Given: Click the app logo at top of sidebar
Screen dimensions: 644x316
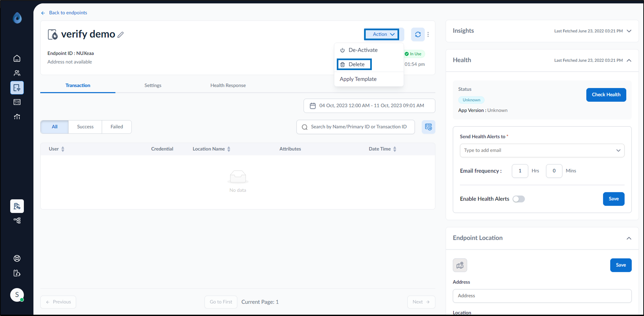Looking at the screenshot, I should pos(17,18).
